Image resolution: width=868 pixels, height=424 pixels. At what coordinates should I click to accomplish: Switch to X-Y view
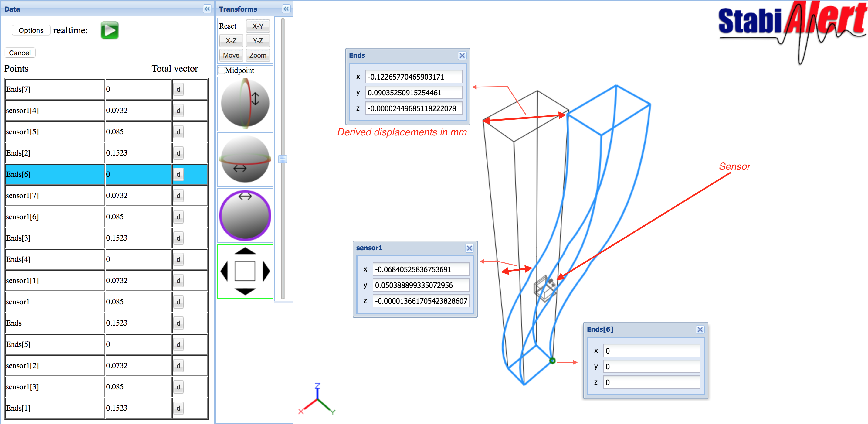tap(258, 26)
